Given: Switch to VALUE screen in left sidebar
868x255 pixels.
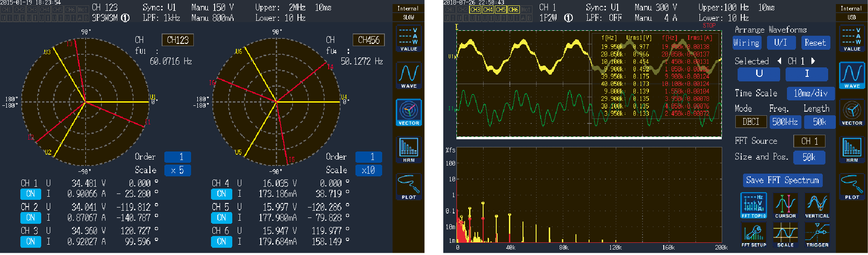Looking at the screenshot, I should point(408,38).
